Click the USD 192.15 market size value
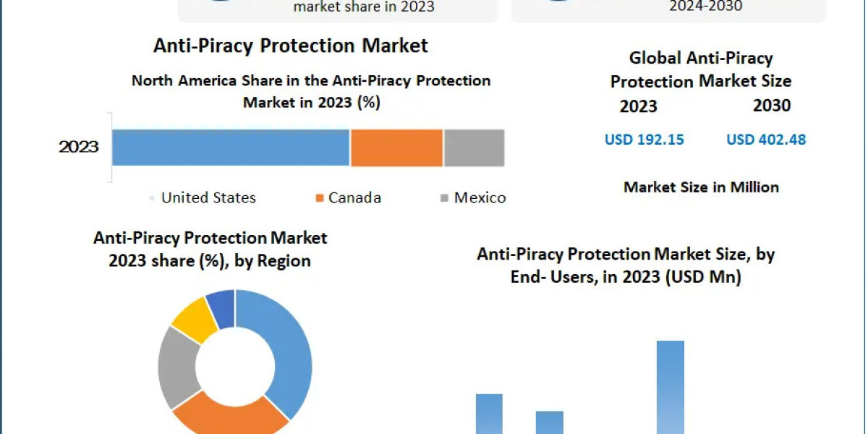 (x=644, y=140)
